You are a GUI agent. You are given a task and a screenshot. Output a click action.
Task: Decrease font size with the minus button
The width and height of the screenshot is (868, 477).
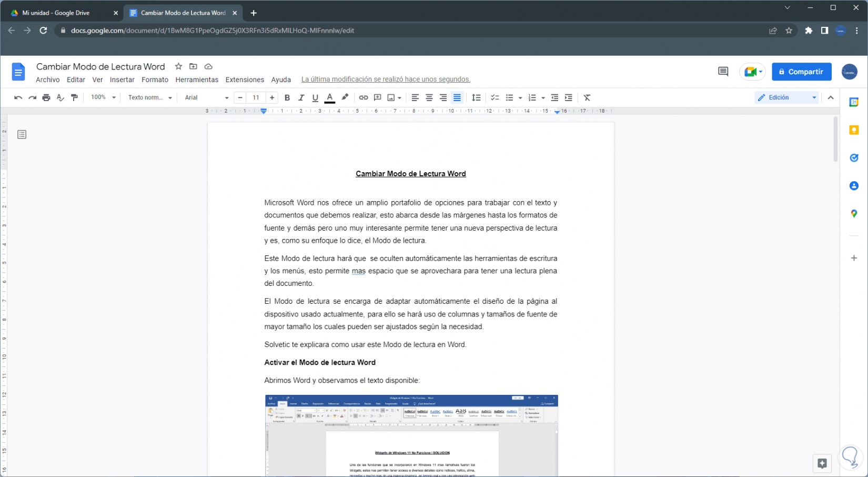coord(240,97)
